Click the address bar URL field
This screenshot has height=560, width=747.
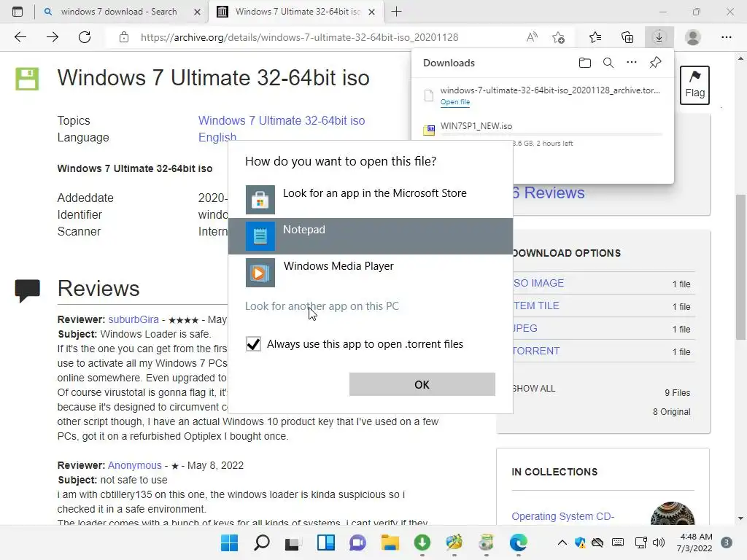click(x=299, y=37)
